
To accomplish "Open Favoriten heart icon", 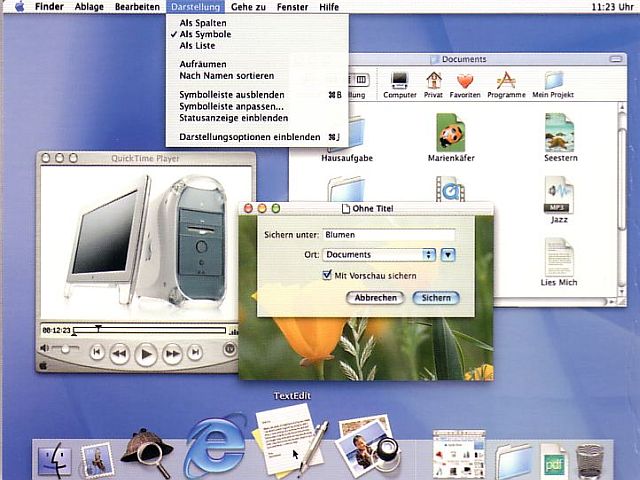I will click(x=464, y=82).
